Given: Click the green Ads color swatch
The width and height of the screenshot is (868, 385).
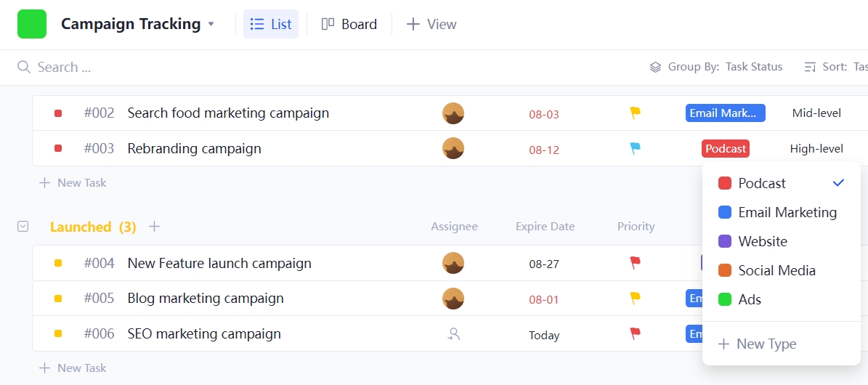Looking at the screenshot, I should (x=724, y=299).
